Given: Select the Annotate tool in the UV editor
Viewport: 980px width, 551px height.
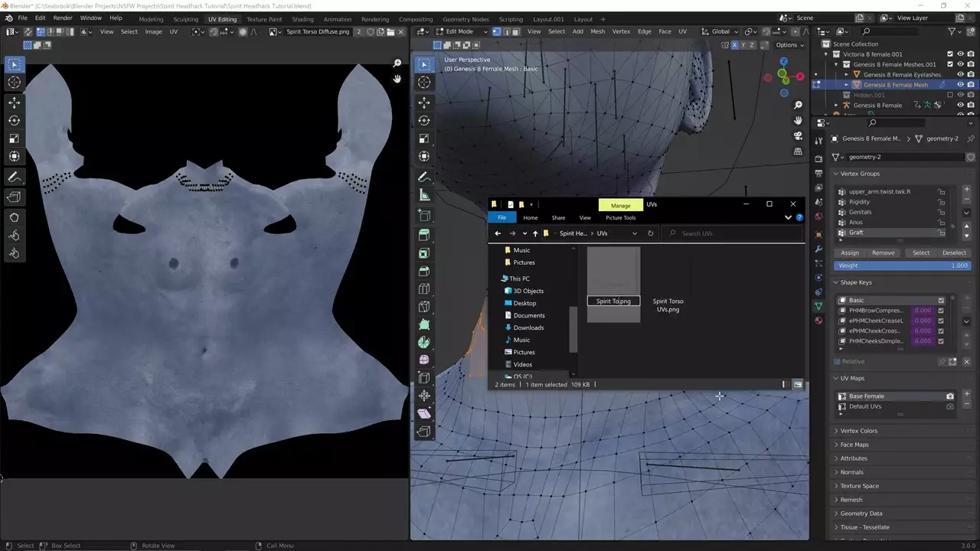Looking at the screenshot, I should (14, 177).
